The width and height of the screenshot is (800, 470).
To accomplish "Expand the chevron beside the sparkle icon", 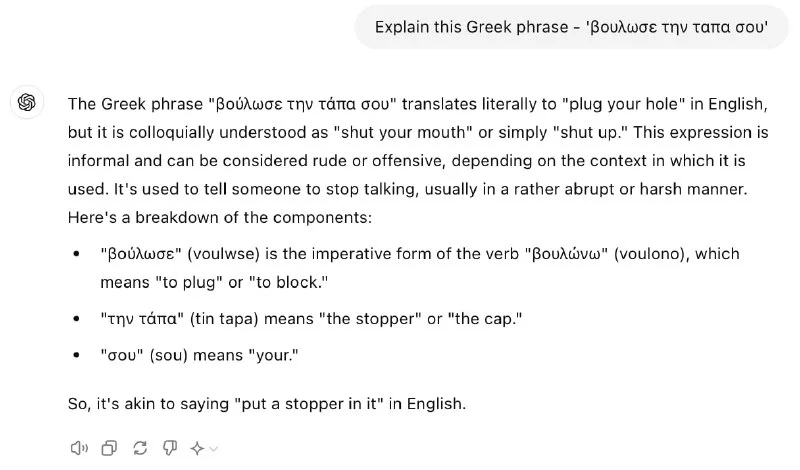I will (x=213, y=449).
